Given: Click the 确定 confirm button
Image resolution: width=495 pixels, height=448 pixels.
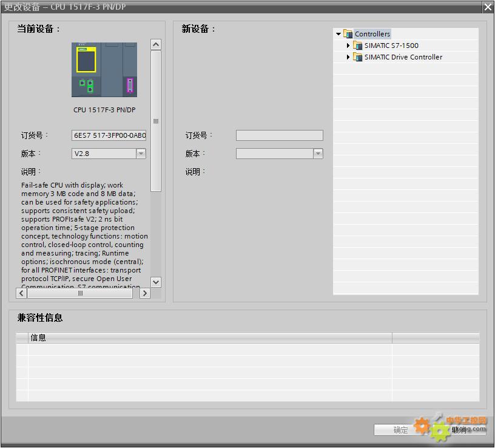Looking at the screenshot, I should point(400,430).
